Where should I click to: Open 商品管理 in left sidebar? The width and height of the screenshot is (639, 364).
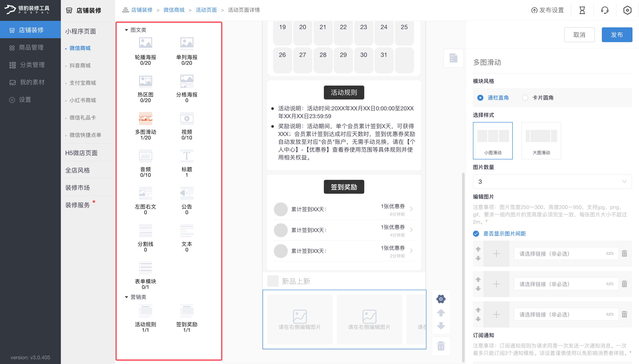click(31, 48)
